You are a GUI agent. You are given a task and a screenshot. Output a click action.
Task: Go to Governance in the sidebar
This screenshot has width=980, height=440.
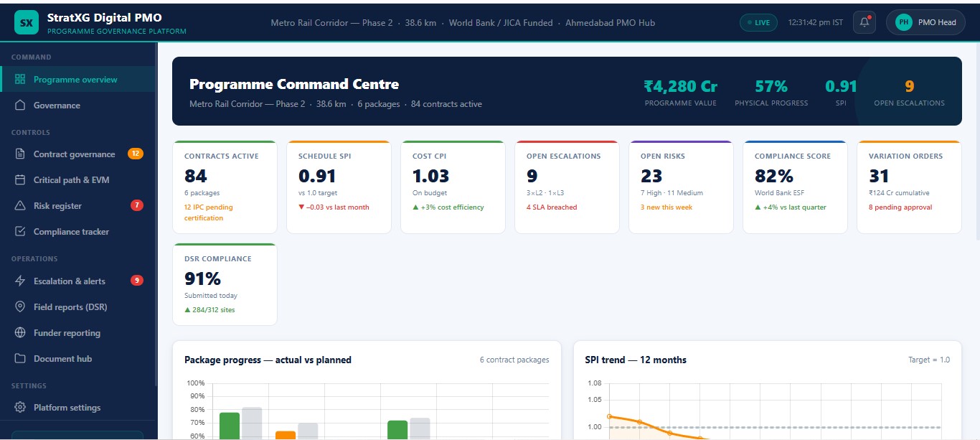[77, 106]
